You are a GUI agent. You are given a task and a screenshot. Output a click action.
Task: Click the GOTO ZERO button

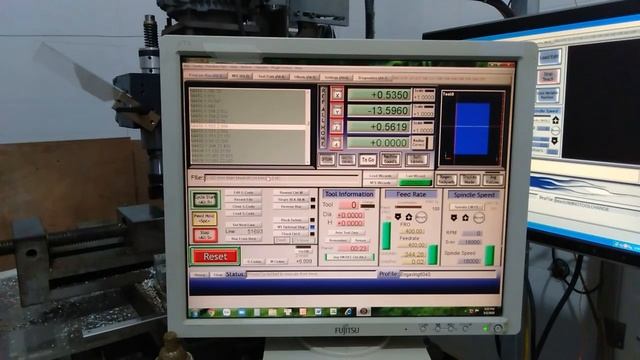[x=347, y=159]
